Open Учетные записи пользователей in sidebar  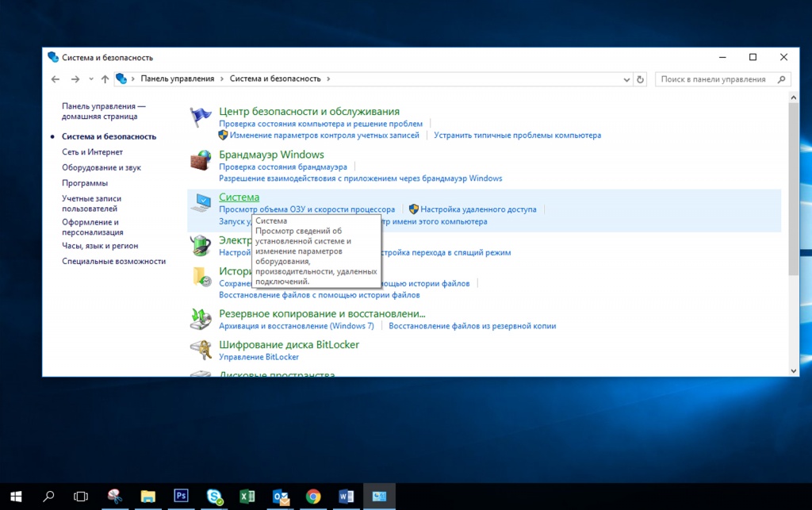[x=92, y=204]
